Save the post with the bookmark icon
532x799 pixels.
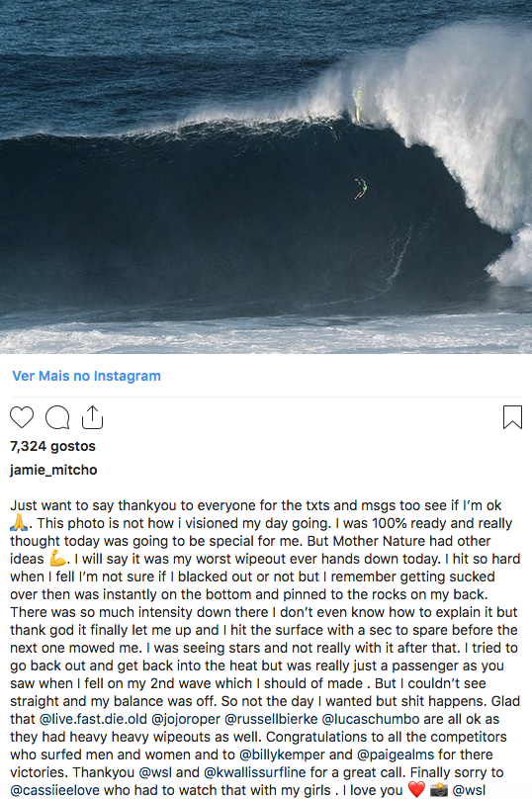[x=512, y=417]
